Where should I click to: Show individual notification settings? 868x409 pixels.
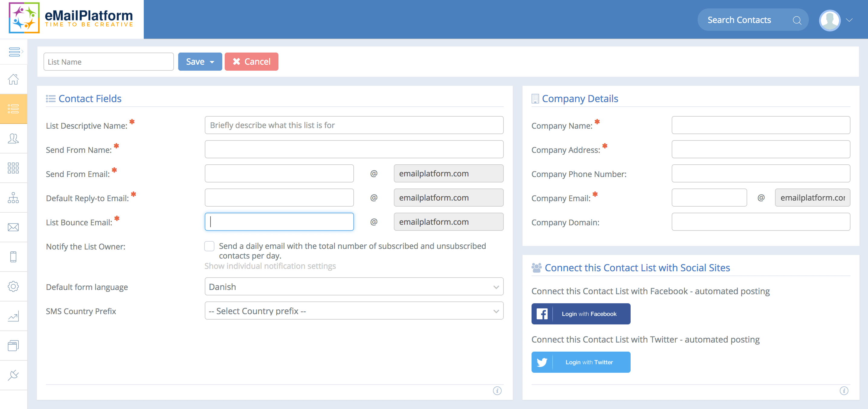[270, 266]
